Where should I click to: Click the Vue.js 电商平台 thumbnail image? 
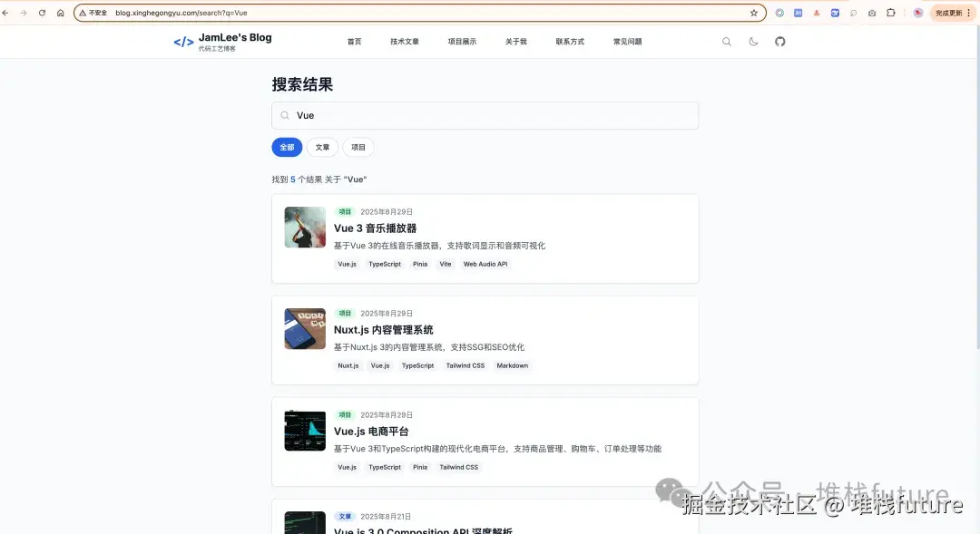(x=304, y=431)
